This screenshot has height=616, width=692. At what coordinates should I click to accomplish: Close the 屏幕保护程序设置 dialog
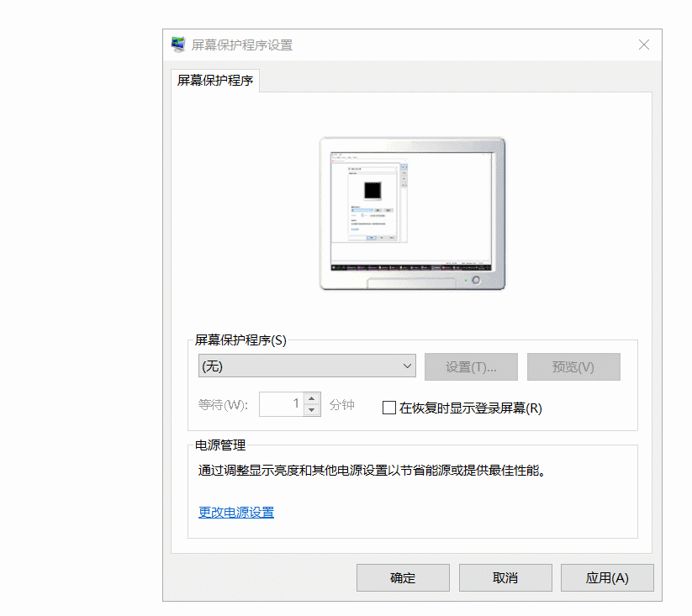click(x=644, y=45)
